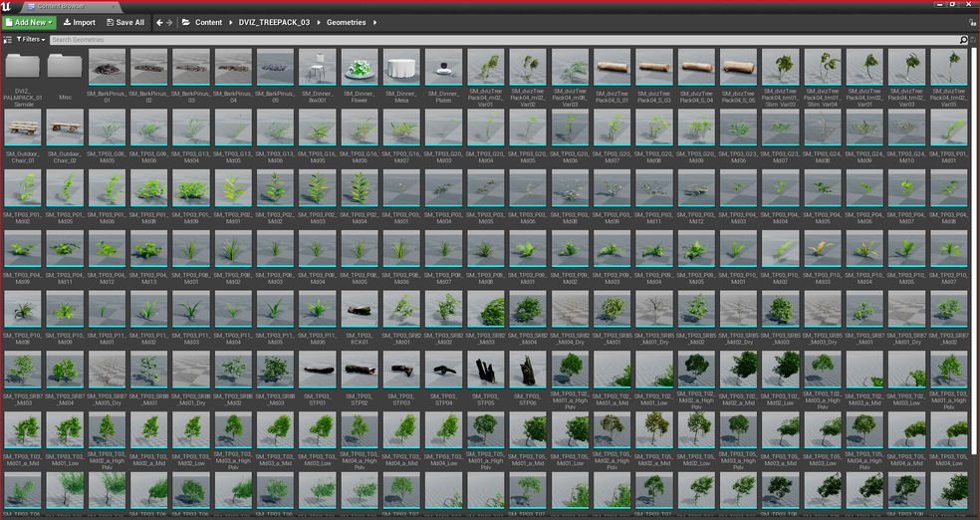
Task: Click label SM_BarkPinus_02
Action: [148, 97]
